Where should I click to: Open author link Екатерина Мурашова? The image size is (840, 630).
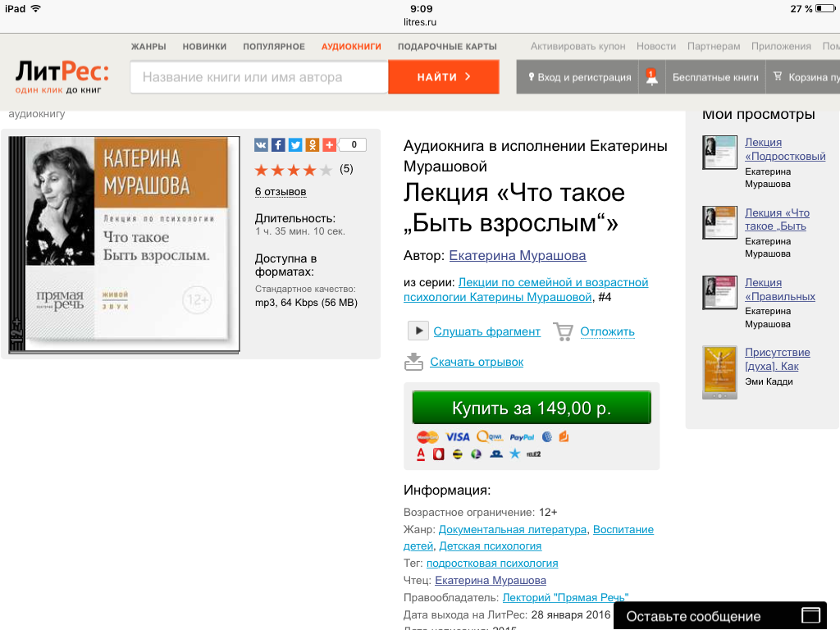point(518,256)
